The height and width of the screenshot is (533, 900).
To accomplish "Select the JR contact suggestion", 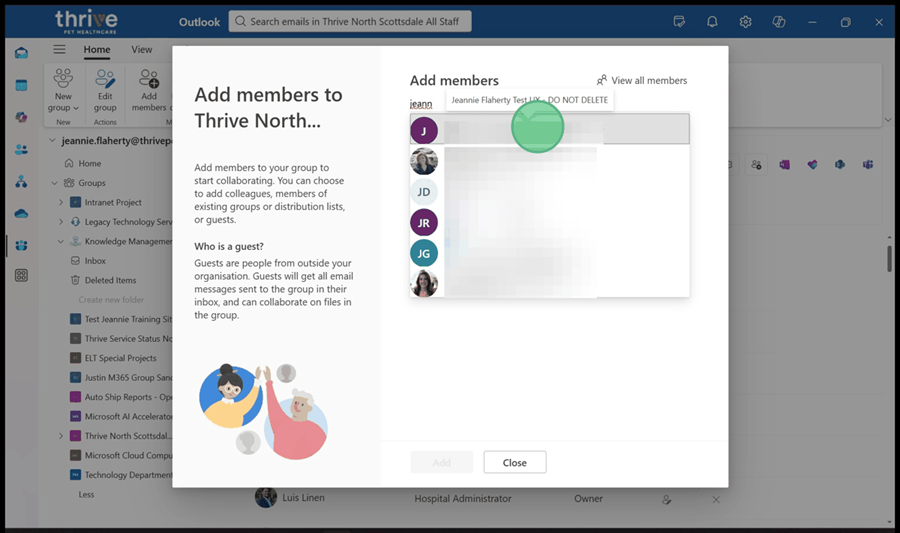I will tap(424, 223).
